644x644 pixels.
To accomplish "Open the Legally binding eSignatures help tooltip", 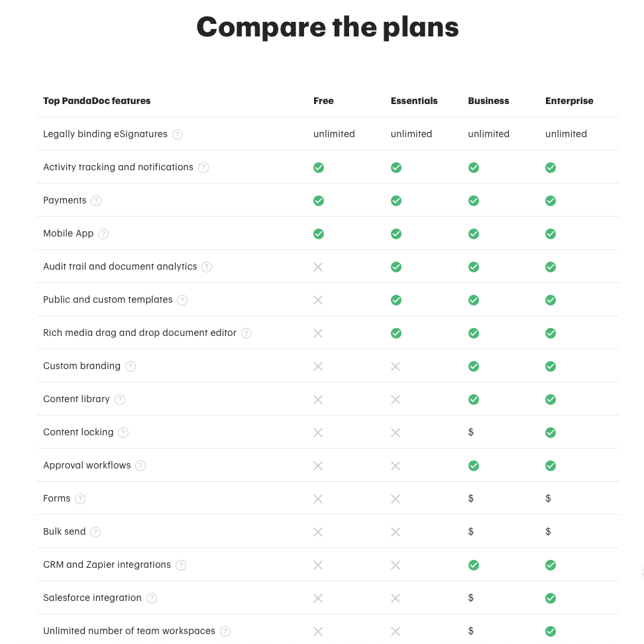I will 177,134.
